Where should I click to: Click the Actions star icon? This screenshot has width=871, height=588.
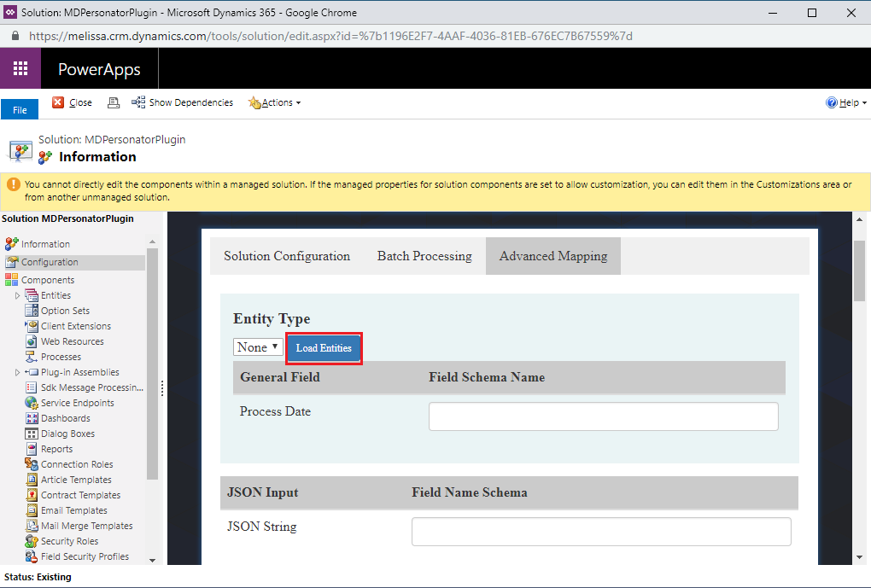[254, 102]
